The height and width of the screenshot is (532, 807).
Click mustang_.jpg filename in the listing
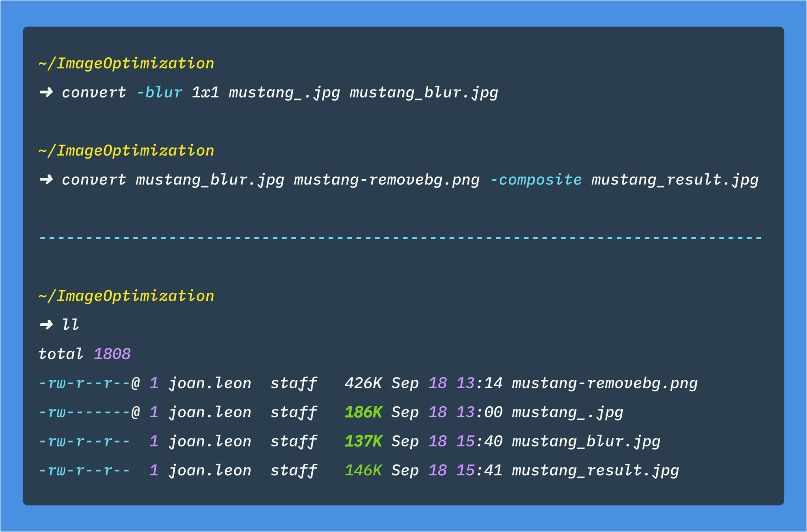[x=567, y=412]
